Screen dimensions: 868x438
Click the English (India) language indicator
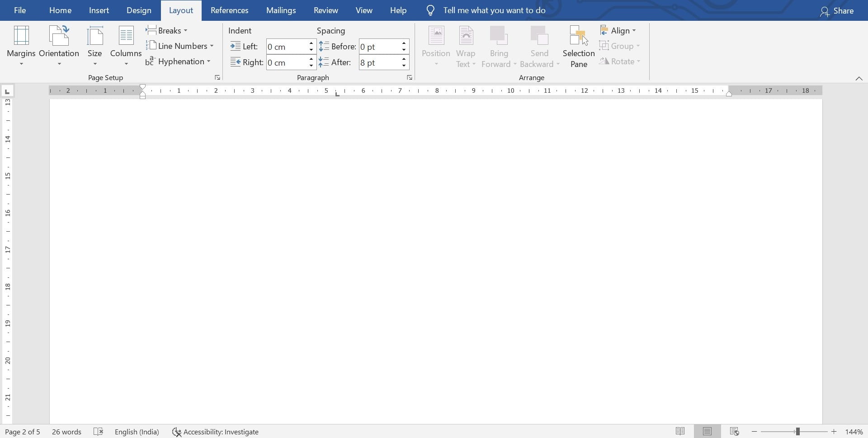point(137,432)
